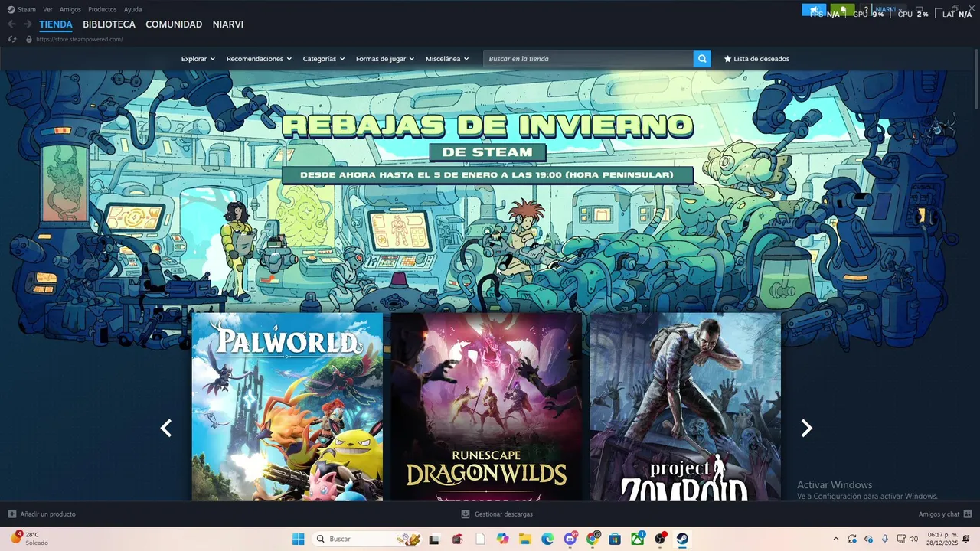980x551 pixels.
Task: Open the Ver menu
Action: (x=47, y=9)
